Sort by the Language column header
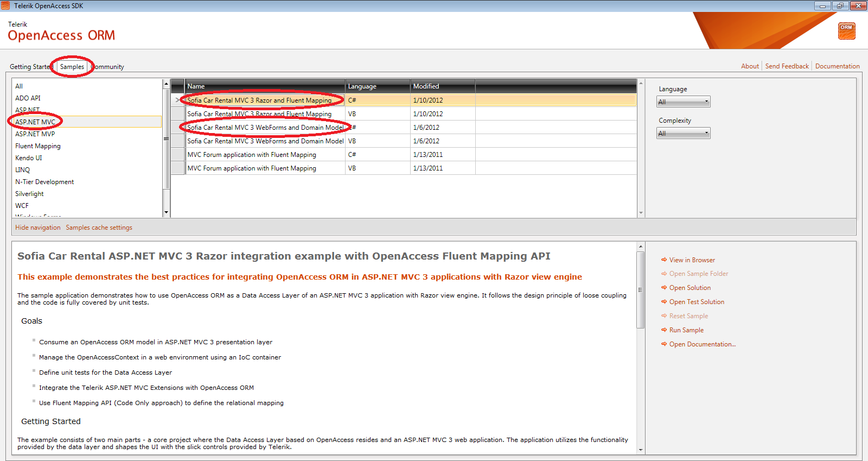 (378, 86)
